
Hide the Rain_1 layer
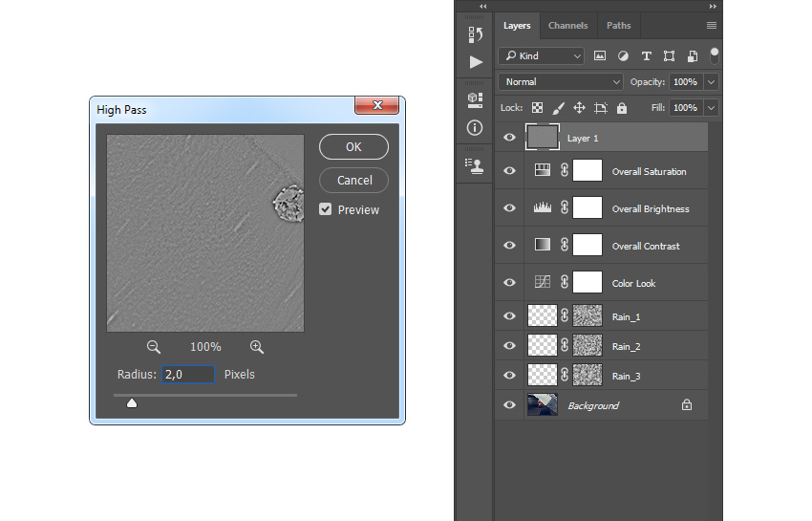coord(509,315)
